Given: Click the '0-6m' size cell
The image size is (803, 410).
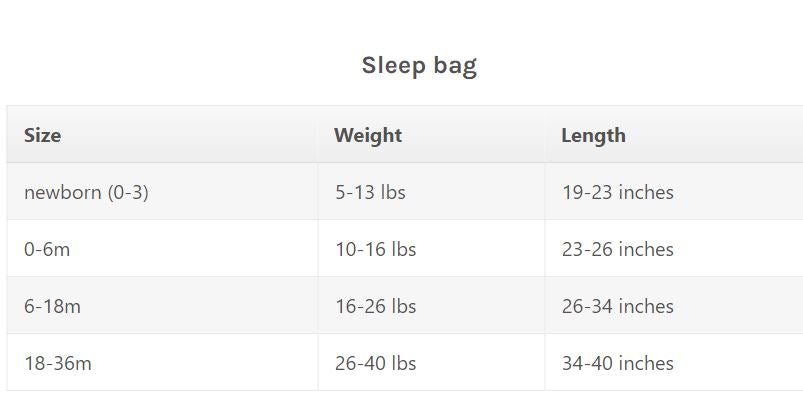Looking at the screenshot, I should (x=47, y=249).
